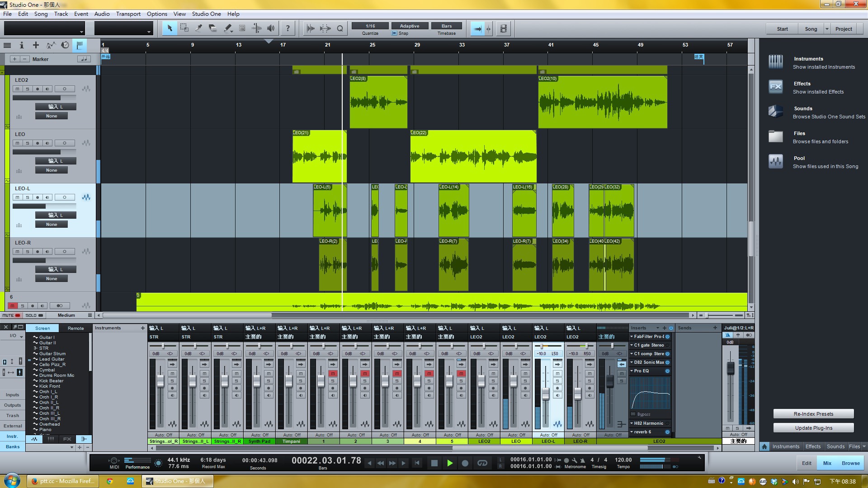This screenshot has height=488, width=868.
Task: Open the track Inspector info icon
Action: (x=21, y=45)
